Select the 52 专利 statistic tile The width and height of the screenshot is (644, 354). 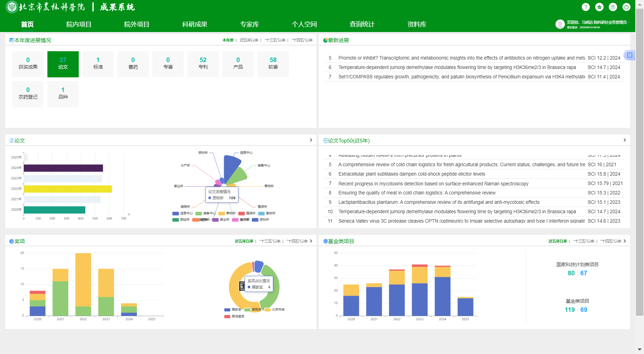203,63
